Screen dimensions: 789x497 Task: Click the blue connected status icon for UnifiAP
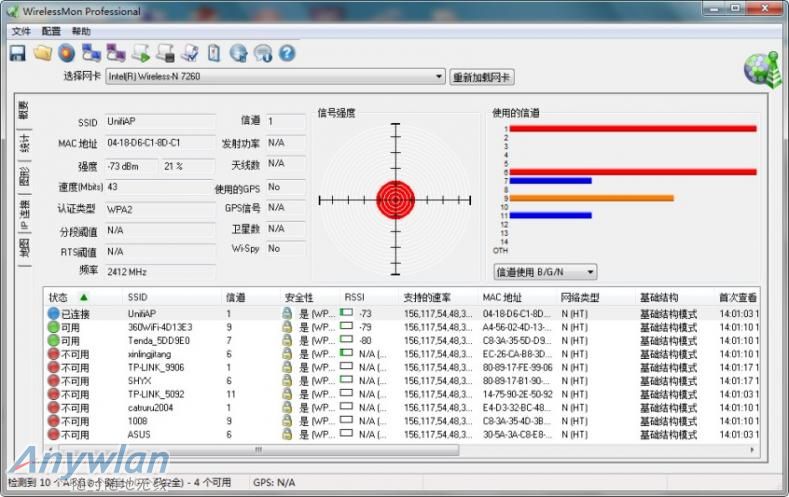[x=54, y=313]
